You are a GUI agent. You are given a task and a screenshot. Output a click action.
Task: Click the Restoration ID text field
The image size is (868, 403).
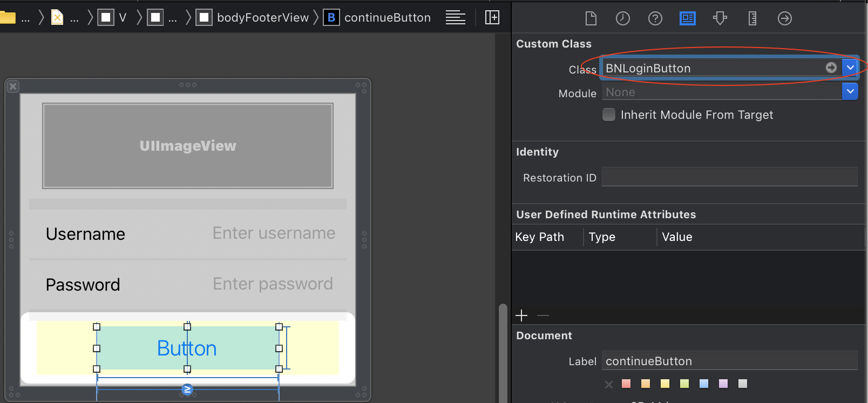point(729,177)
